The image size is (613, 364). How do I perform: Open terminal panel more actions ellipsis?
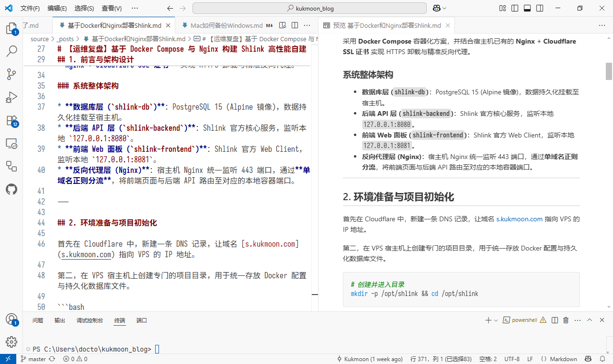[x=578, y=320]
